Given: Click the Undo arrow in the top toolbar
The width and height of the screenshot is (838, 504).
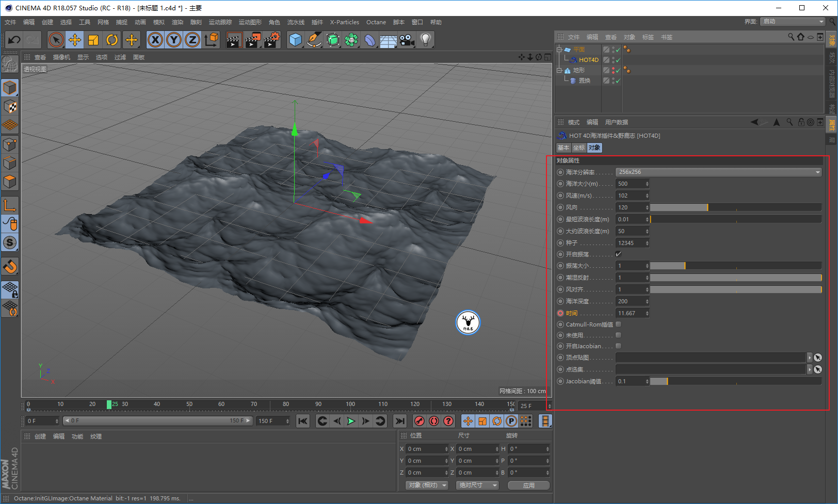Looking at the screenshot, I should point(14,40).
